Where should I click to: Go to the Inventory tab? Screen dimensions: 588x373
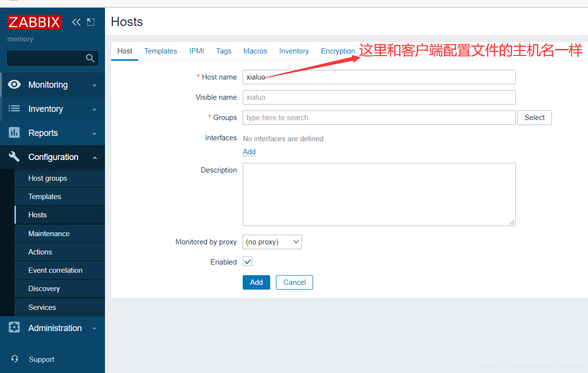294,51
